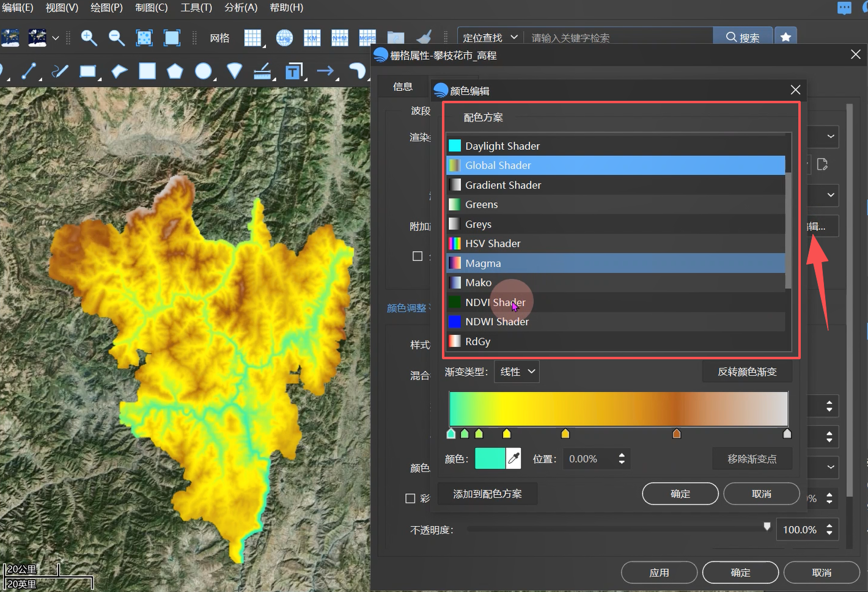Open the 分析(A) menu
Viewport: 868px width, 592px height.
(241, 7)
